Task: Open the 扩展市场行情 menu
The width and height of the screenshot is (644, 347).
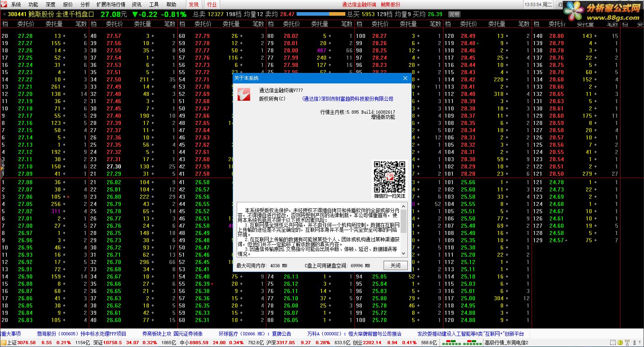Action: 111,4
